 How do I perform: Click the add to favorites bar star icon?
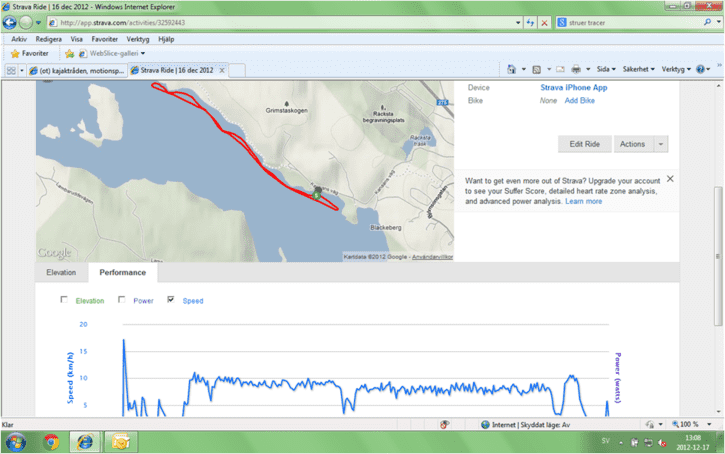click(69, 54)
